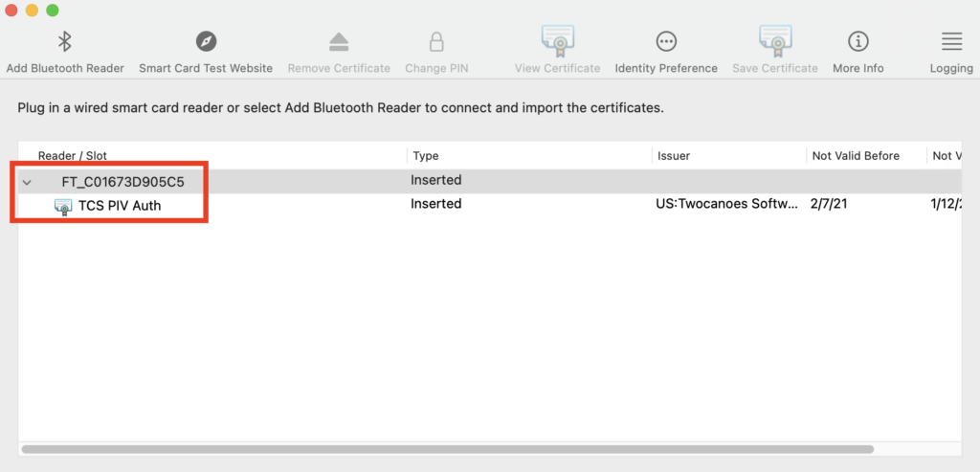Sort by the Reader / Slot column header
The width and height of the screenshot is (980, 472).
[73, 156]
